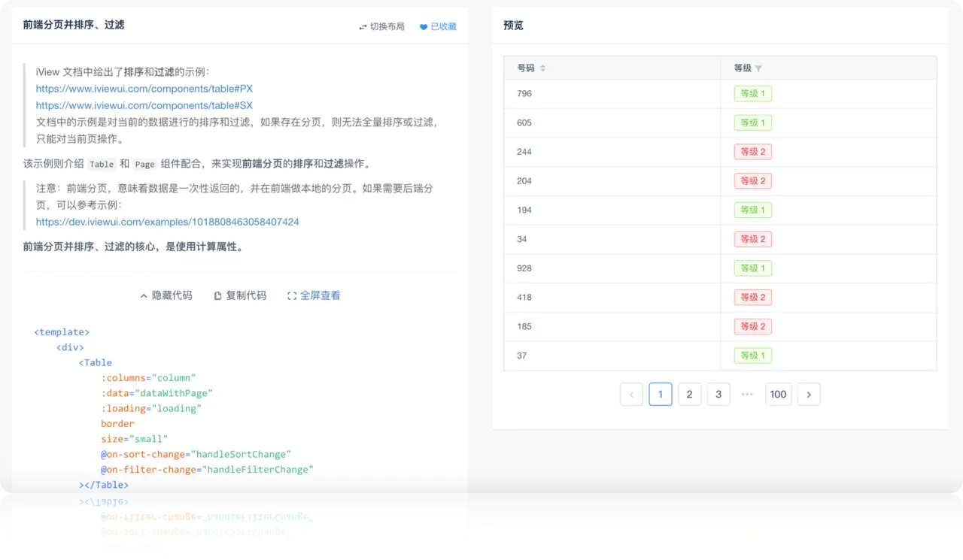Jump to page 100
Viewport: 963px width, 560px height.
coord(778,395)
